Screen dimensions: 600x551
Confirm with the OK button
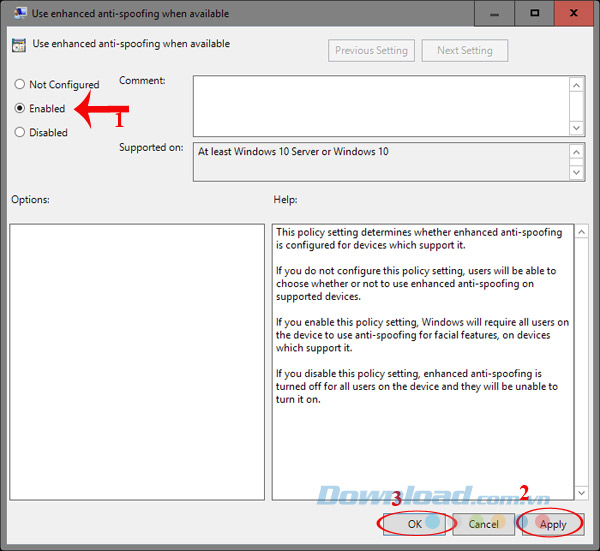click(x=414, y=524)
